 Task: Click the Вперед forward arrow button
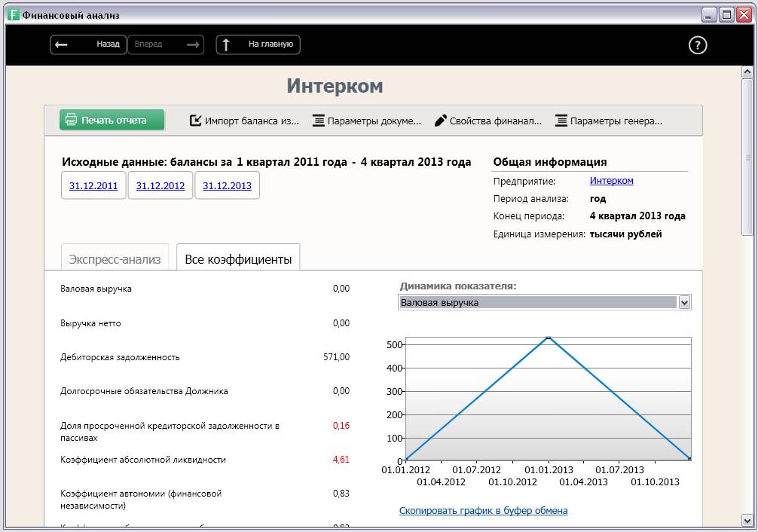(x=166, y=44)
